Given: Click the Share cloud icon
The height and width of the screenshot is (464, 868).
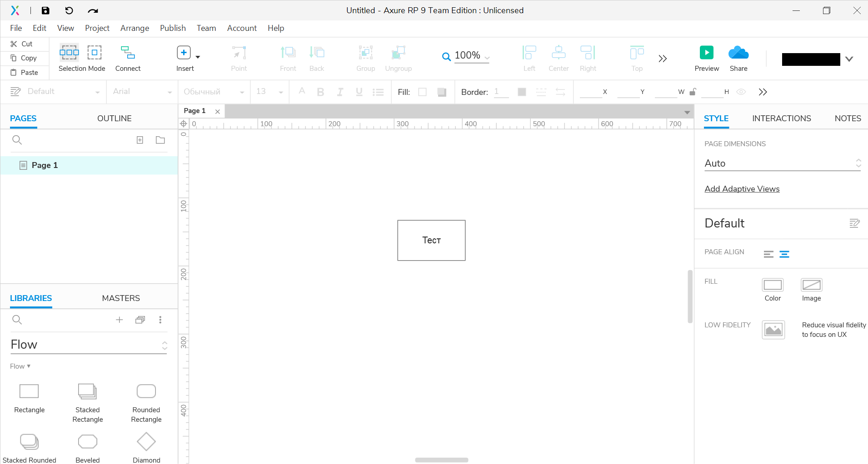Looking at the screenshot, I should coord(738,53).
